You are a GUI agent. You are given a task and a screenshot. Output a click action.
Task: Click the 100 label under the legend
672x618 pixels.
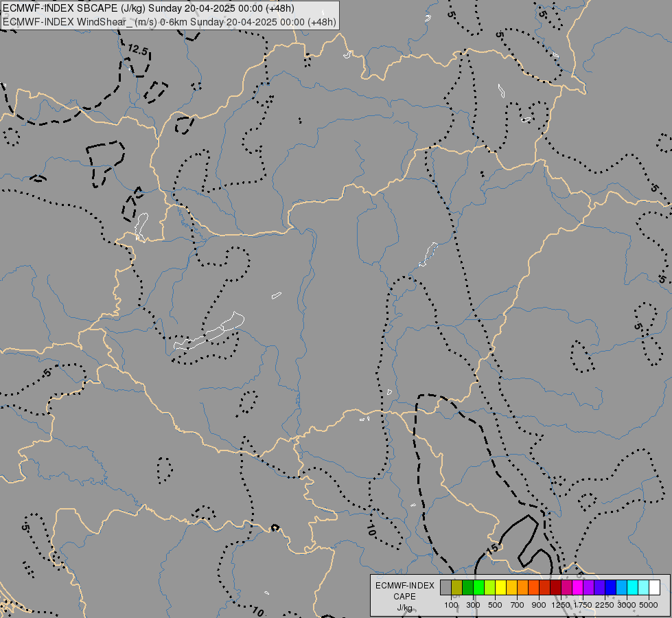(x=451, y=605)
